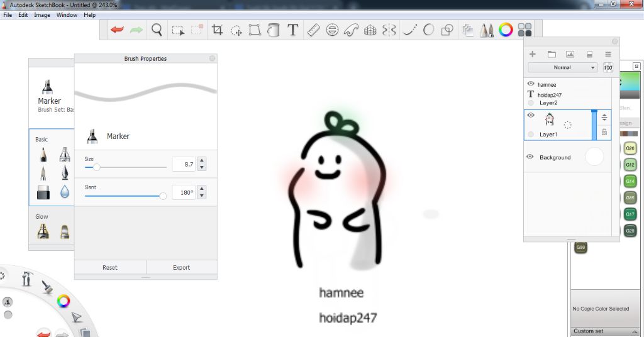Image resolution: width=644 pixels, height=337 pixels.
Task: Add a layer group folder
Action: click(552, 54)
